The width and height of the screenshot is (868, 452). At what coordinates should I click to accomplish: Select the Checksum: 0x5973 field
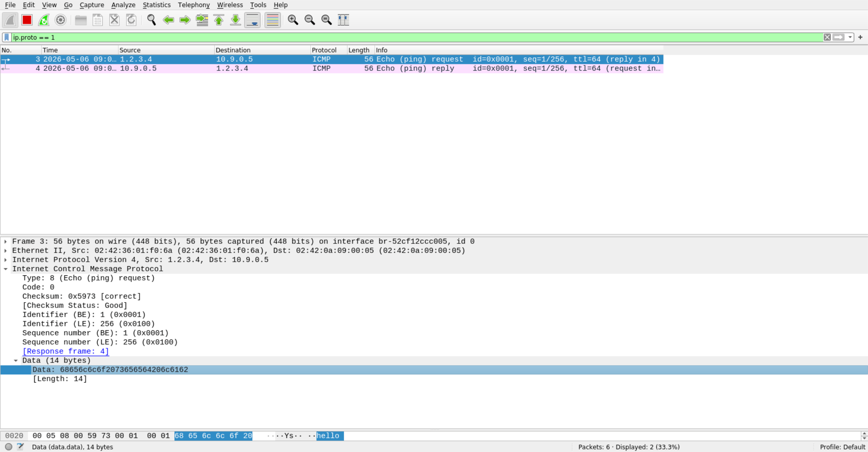pyautogui.click(x=81, y=296)
